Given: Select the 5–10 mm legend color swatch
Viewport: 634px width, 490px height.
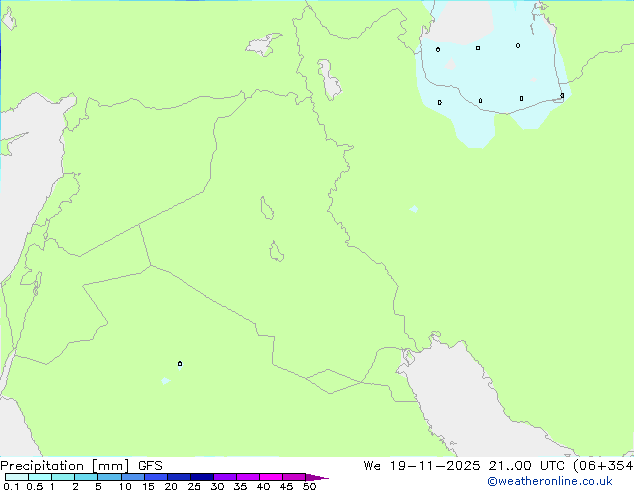Looking at the screenshot, I should tap(109, 477).
